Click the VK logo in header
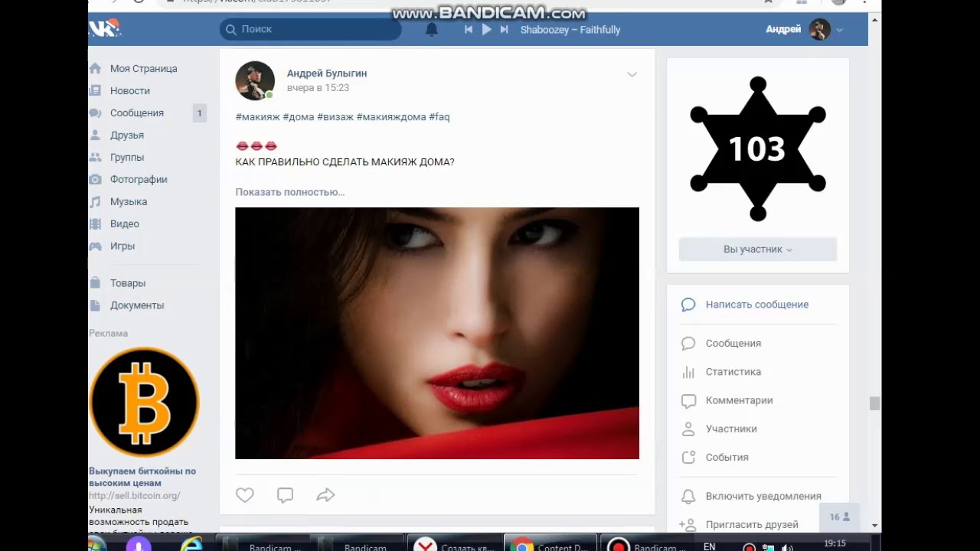The width and height of the screenshot is (980, 551). (x=105, y=29)
